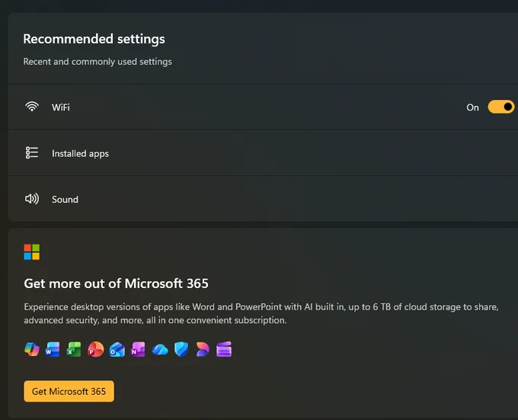Viewport: 518px width, 420px height.
Task: Click the OneNote app icon
Action: point(138,349)
